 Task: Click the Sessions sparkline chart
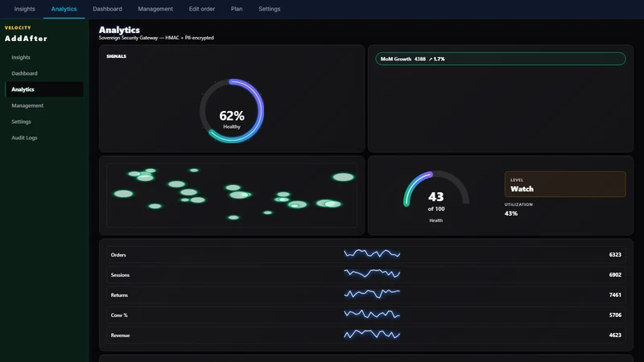point(372,274)
